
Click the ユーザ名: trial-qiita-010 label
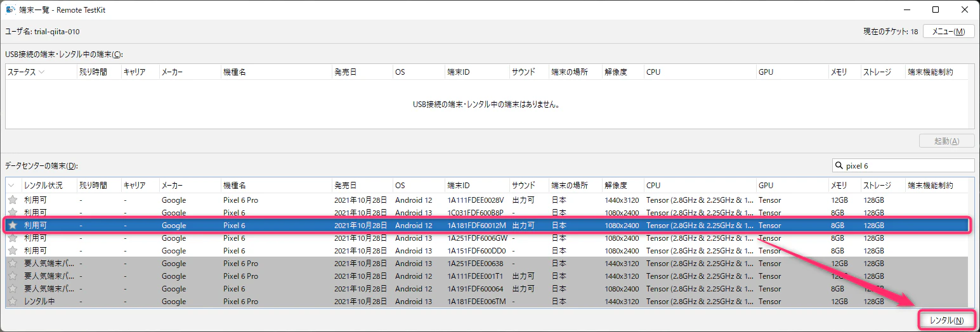pos(42,32)
